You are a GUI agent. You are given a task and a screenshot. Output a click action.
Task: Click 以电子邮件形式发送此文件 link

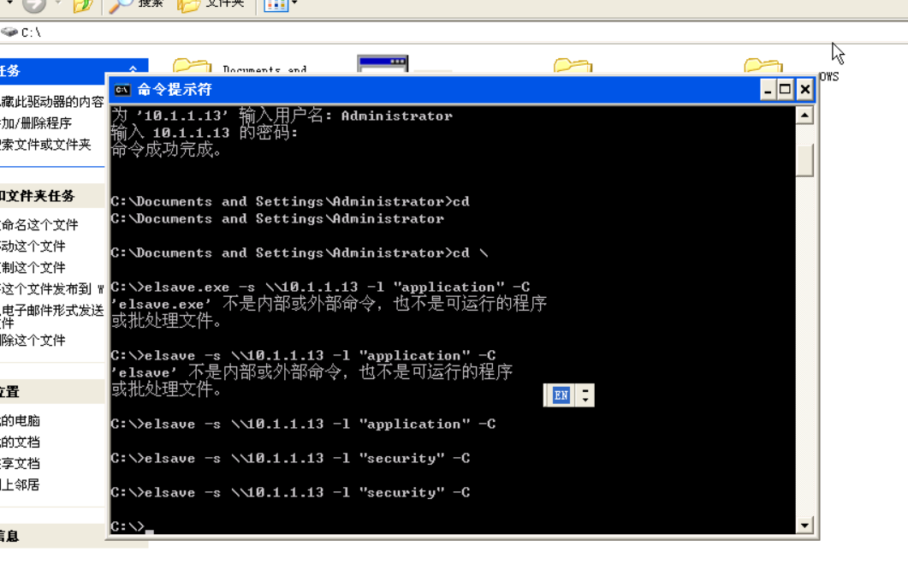click(52, 317)
